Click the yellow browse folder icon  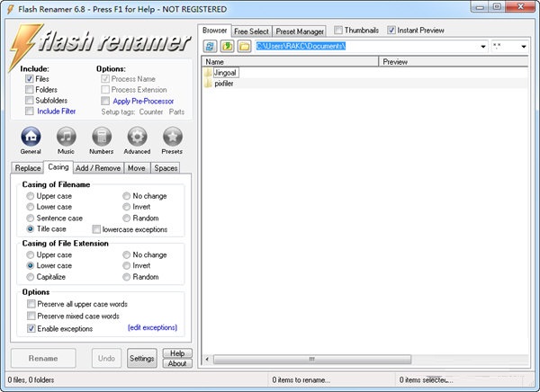[x=244, y=46]
